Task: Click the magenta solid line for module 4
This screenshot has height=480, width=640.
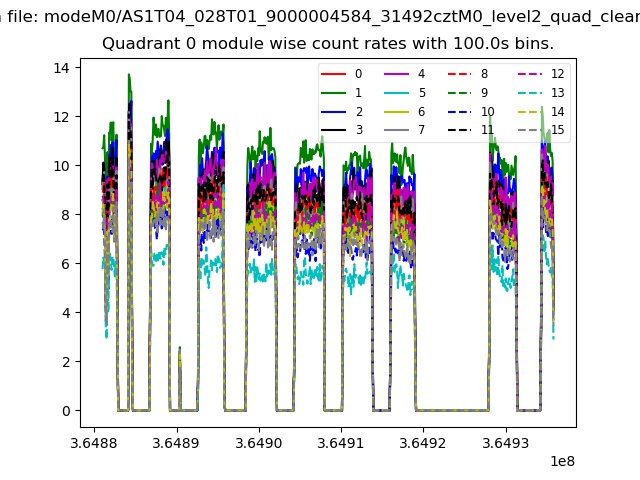Action: pos(398,74)
